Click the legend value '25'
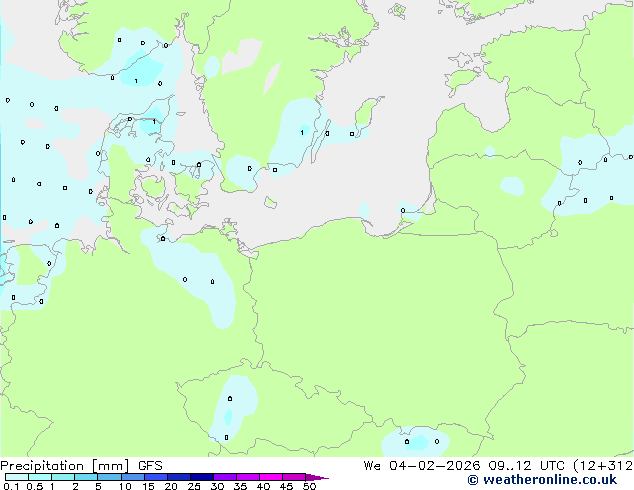Screen dimensions: 634x490 coord(194,486)
